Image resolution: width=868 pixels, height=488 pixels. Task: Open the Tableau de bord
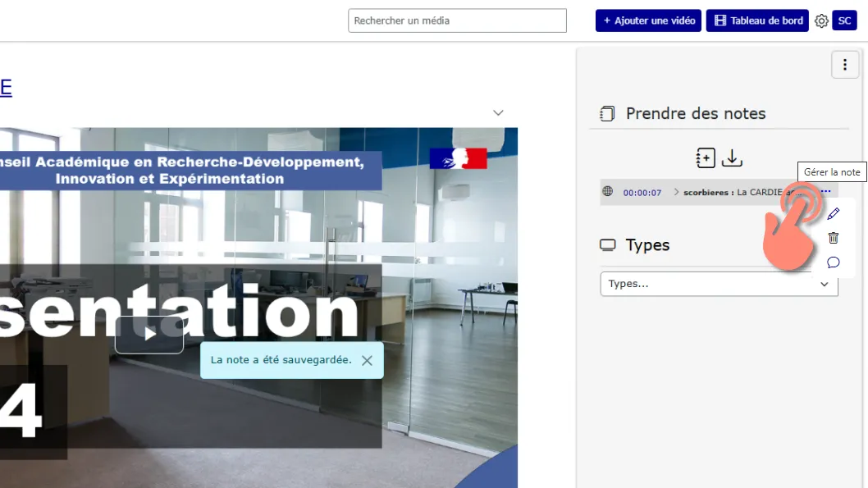point(756,21)
